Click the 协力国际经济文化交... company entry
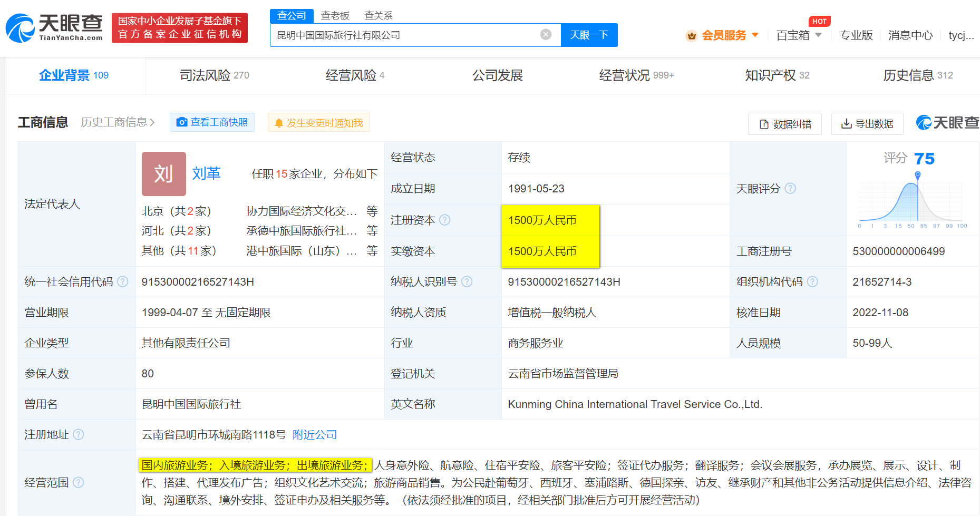This screenshot has width=980, height=516. pos(302,211)
